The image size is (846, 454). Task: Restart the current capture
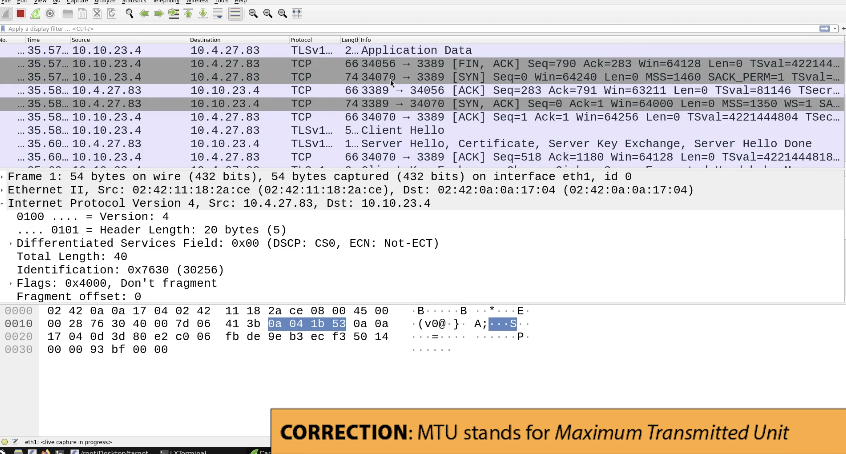coord(33,14)
